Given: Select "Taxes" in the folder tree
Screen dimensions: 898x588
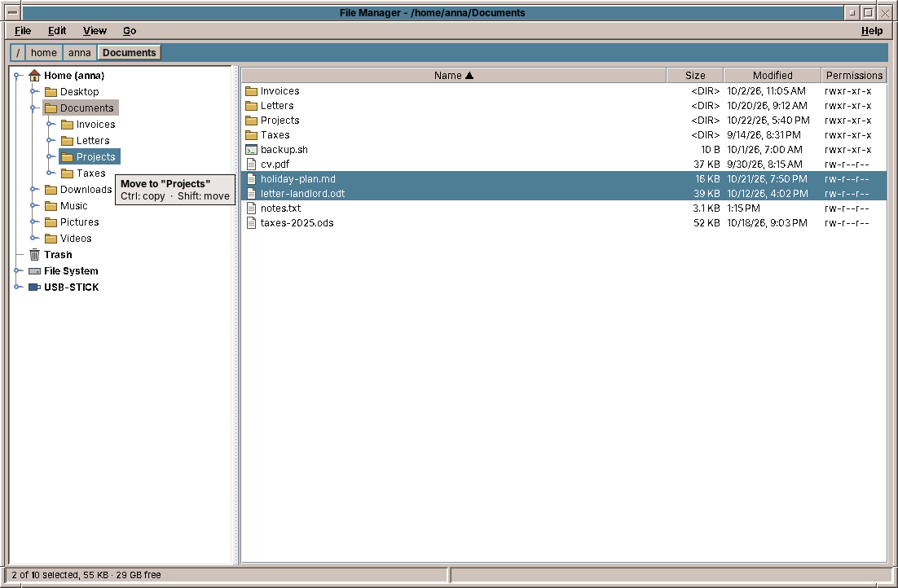Looking at the screenshot, I should 91,173.
